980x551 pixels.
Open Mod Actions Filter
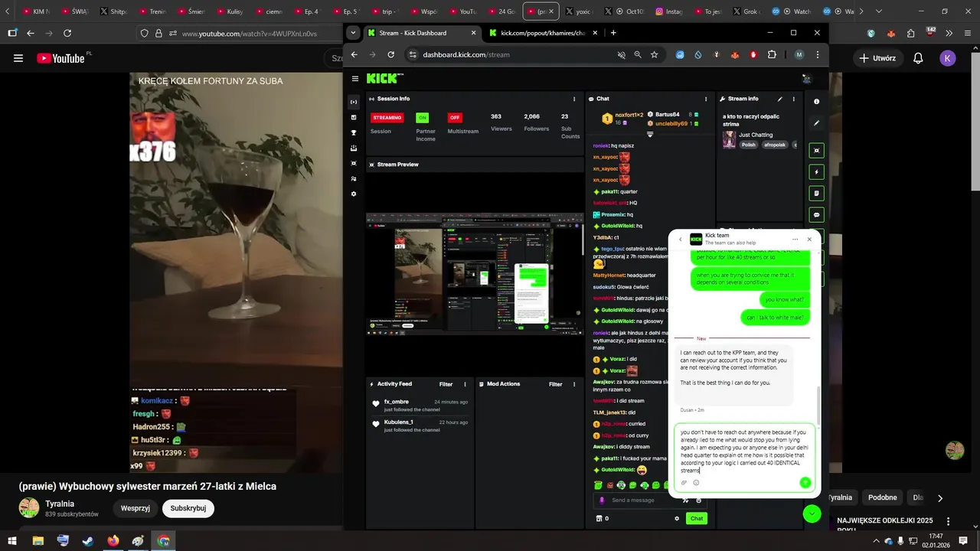coord(555,384)
